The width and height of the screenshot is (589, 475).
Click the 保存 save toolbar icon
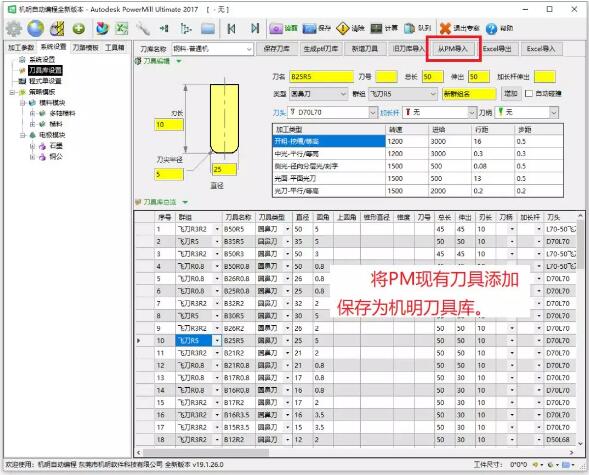pos(310,29)
